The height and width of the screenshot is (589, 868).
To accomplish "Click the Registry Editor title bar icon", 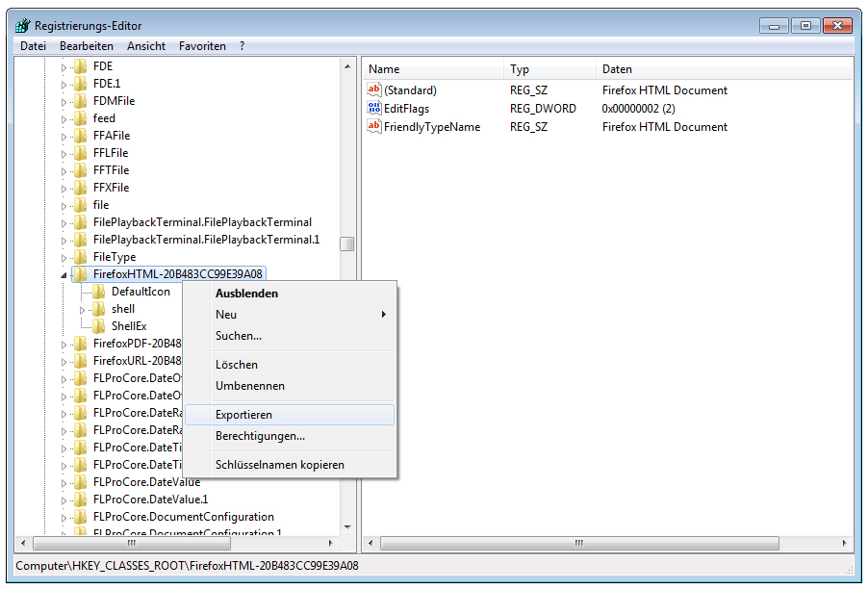I will (x=22, y=26).
